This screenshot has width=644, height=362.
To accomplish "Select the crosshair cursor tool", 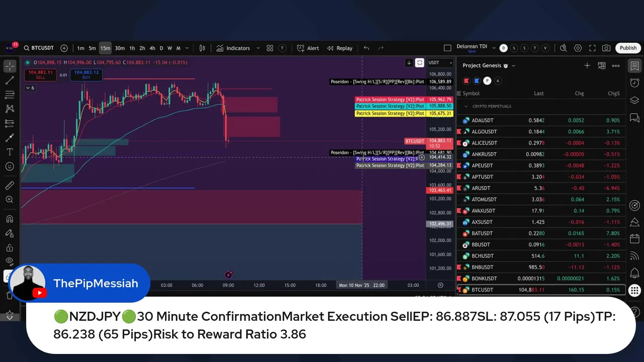I will pyautogui.click(x=10, y=66).
